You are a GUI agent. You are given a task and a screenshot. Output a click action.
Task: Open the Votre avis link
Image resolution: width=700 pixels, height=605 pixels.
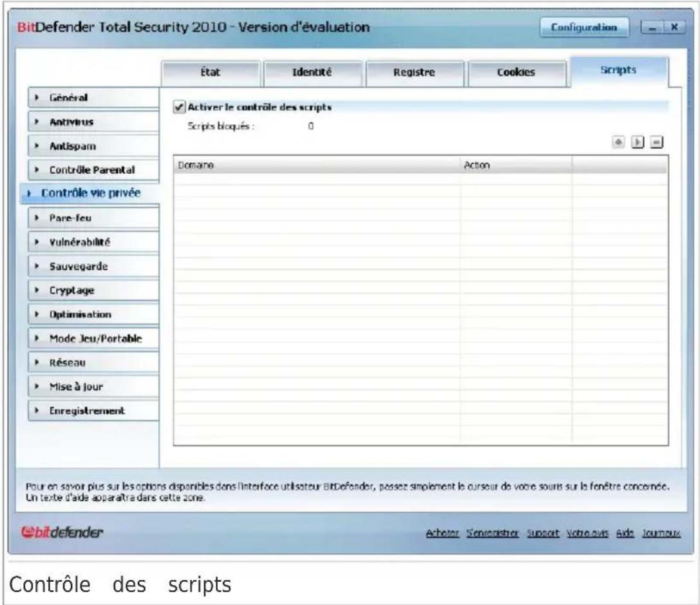coord(587,533)
